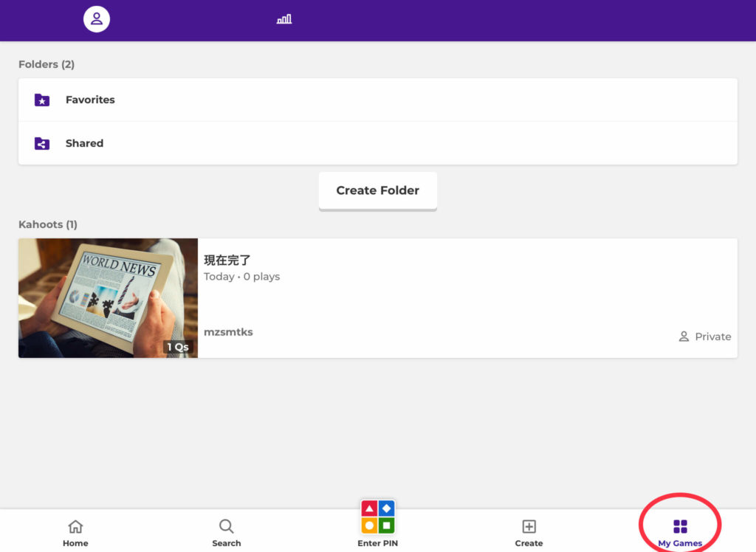
Task: Click the Shared folder share icon
Action: (42, 143)
